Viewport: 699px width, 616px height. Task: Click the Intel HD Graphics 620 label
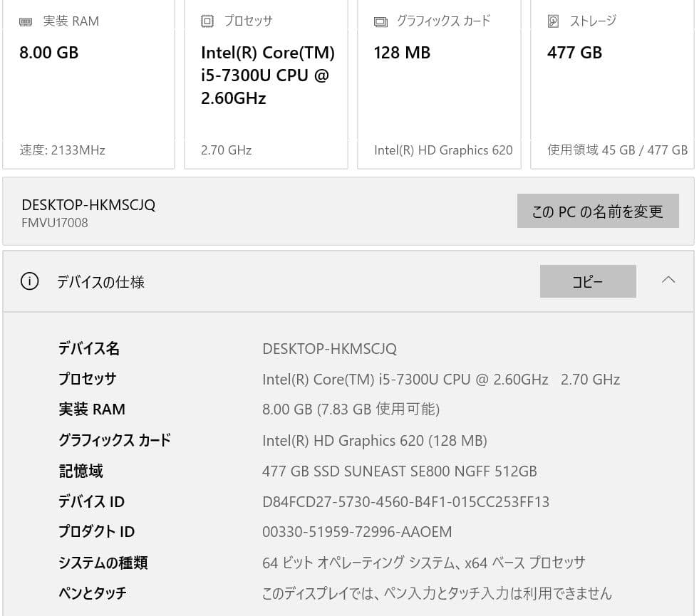[x=443, y=150]
